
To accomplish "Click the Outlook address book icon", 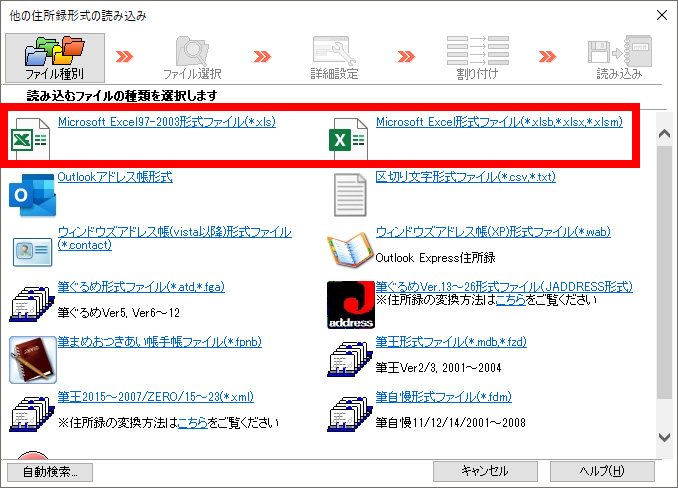I will [x=33, y=195].
